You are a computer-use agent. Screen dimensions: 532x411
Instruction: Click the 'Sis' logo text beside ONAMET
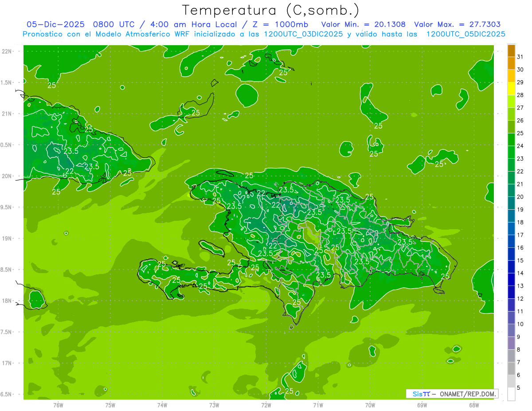coord(417,394)
